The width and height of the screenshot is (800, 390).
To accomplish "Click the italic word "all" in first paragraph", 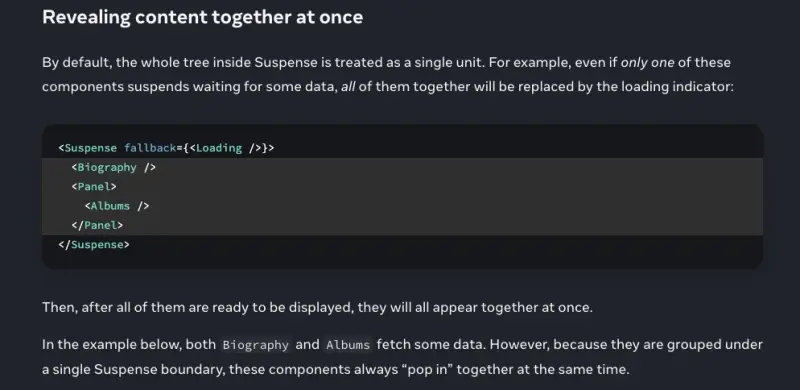I will 348,86.
